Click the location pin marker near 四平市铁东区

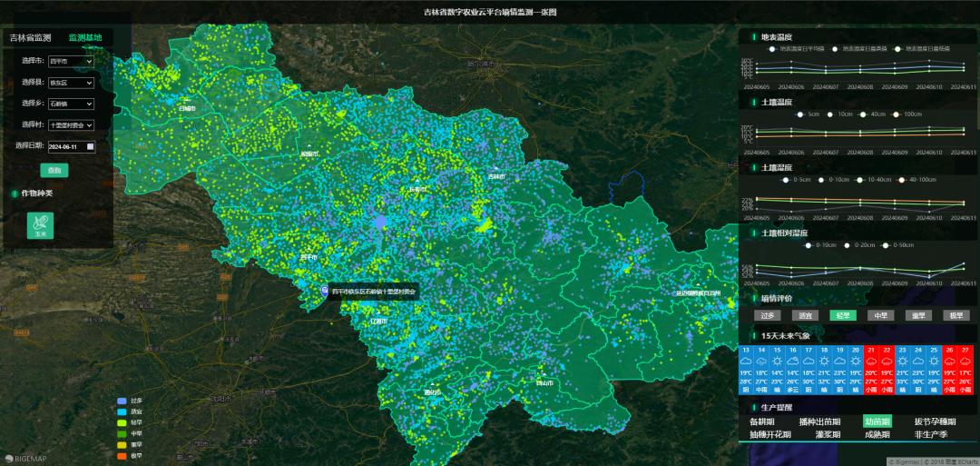point(324,291)
